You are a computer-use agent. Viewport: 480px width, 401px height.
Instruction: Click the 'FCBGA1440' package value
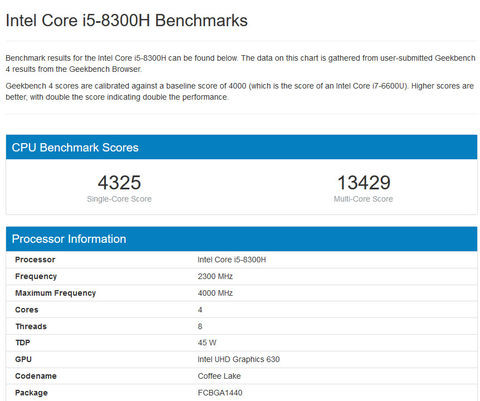point(220,393)
